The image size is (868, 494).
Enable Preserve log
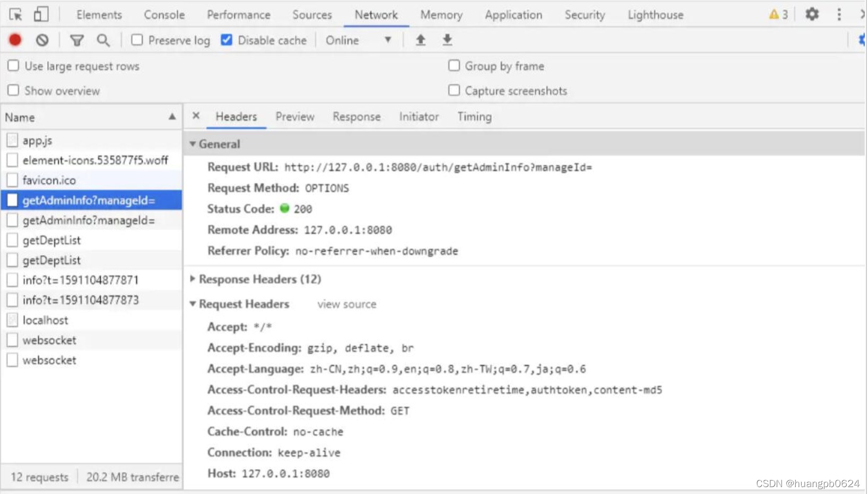(137, 39)
